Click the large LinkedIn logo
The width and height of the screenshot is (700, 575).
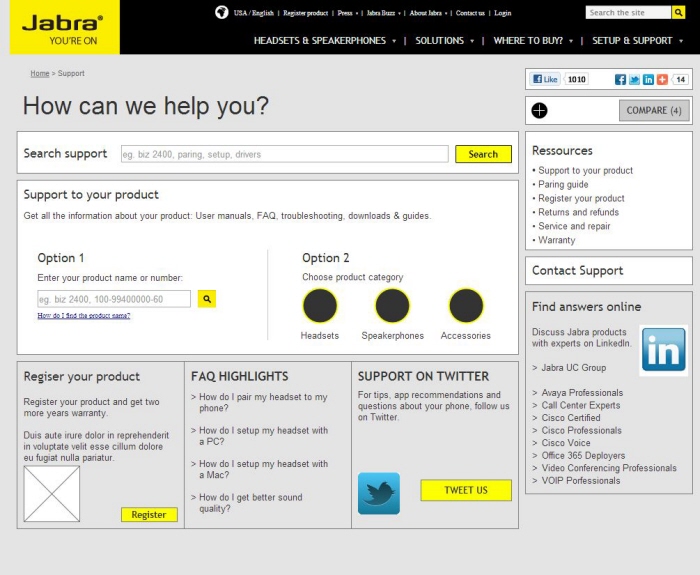coord(663,350)
